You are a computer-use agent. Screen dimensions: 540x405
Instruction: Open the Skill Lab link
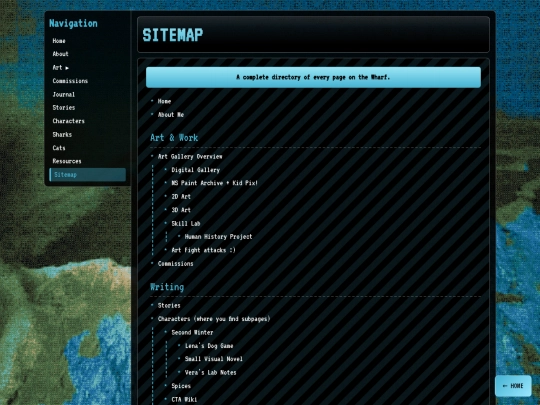coord(186,224)
